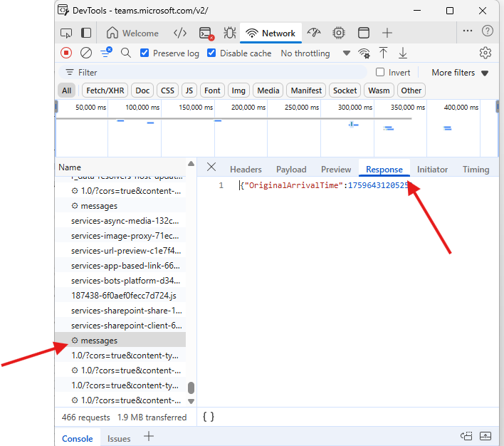Expand the More filters dropdown

[x=460, y=72]
